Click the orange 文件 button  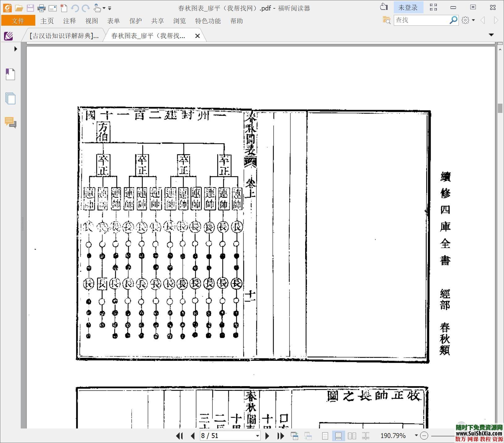coord(18,21)
